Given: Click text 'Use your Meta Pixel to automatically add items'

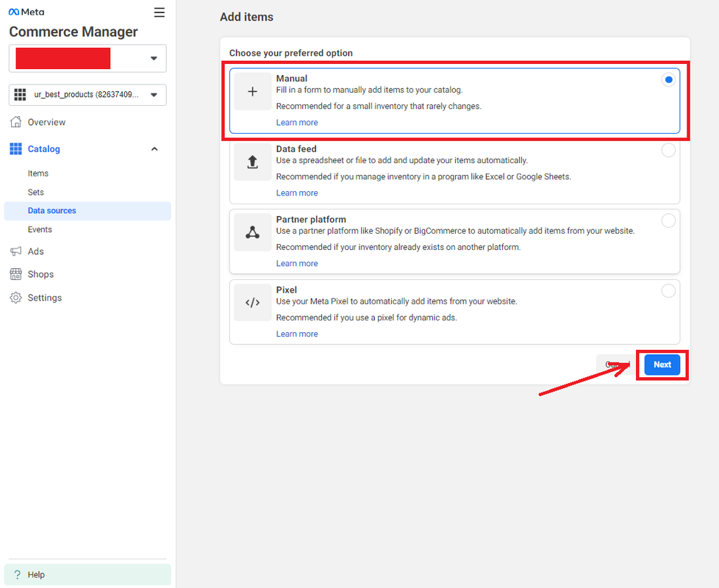Looking at the screenshot, I should [397, 301].
